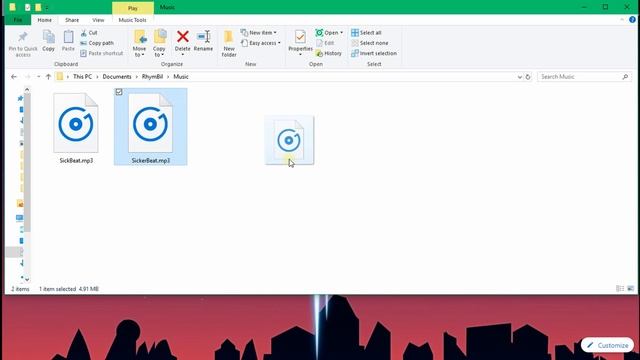
Task: Switch to large icons view
Action: 631,289
